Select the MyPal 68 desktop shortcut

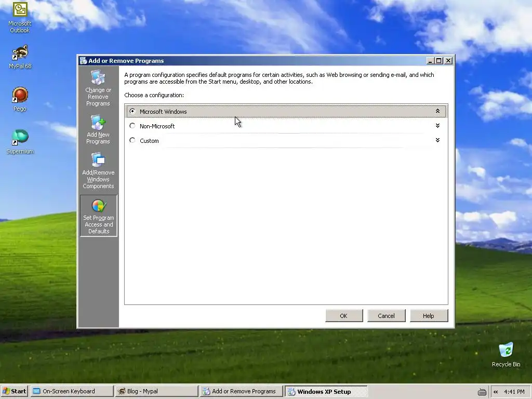[20, 57]
